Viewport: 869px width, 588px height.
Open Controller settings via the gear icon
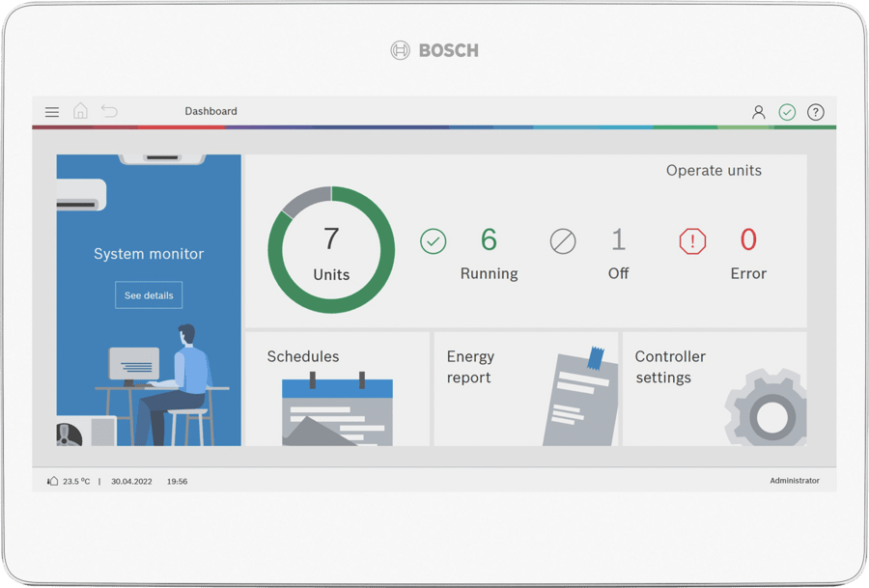pyautogui.click(x=768, y=413)
